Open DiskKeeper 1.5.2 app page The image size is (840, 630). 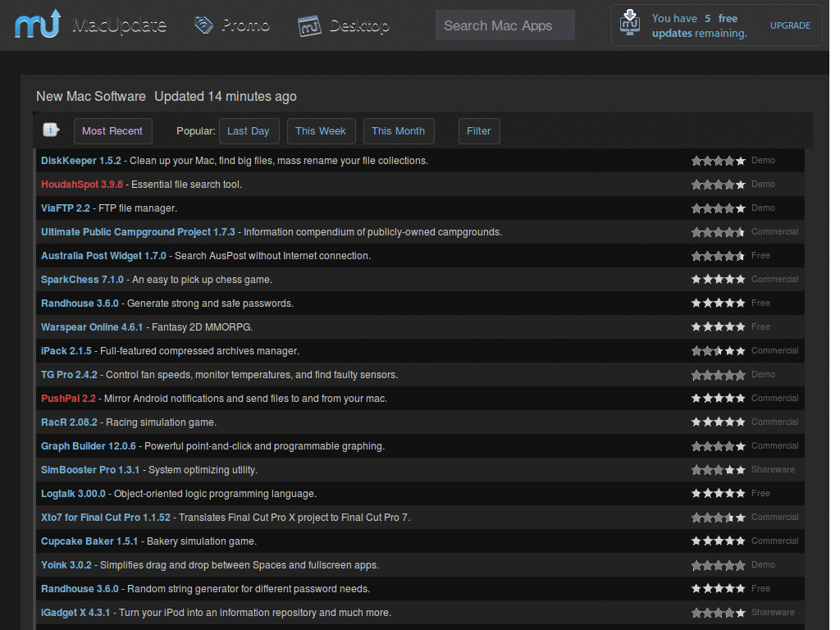81,161
